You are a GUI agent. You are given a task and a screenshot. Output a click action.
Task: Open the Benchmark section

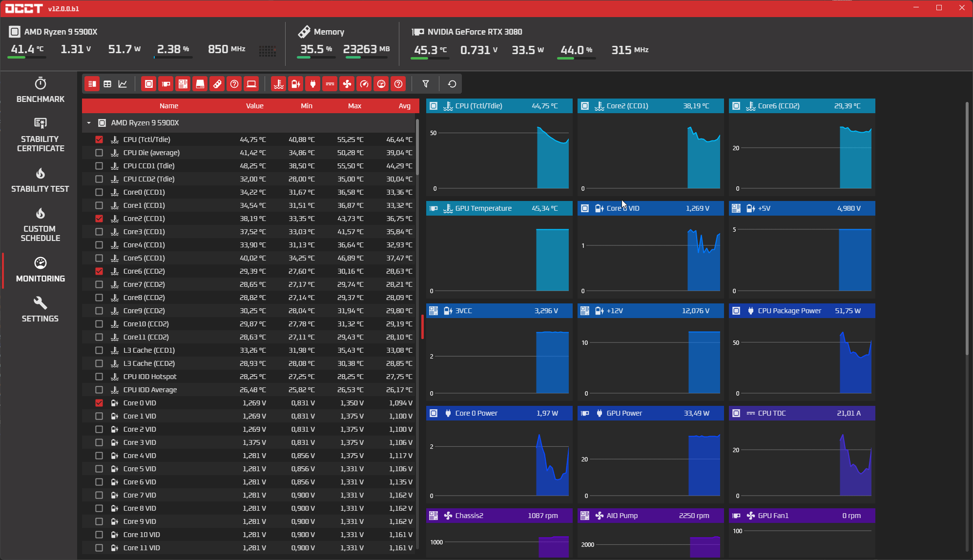pos(40,89)
